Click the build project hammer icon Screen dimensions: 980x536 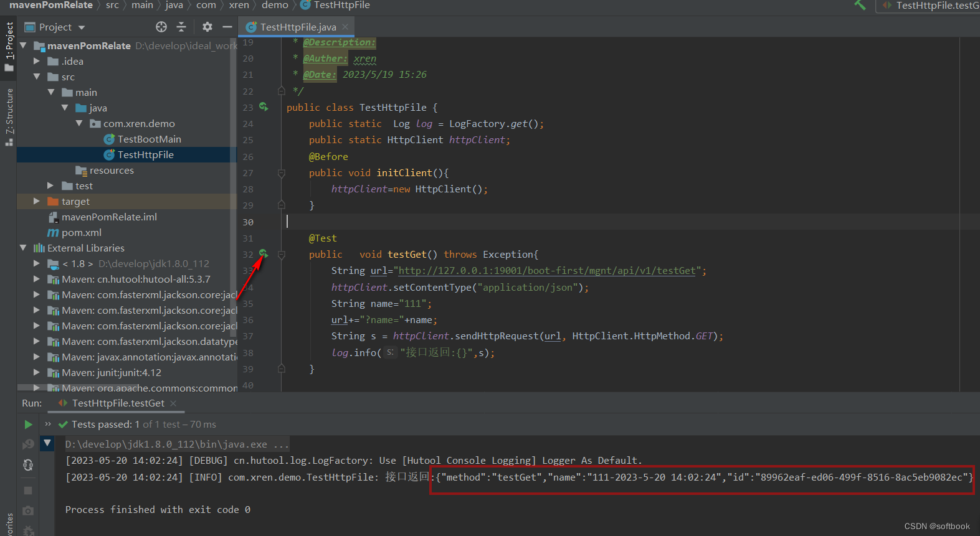point(860,5)
